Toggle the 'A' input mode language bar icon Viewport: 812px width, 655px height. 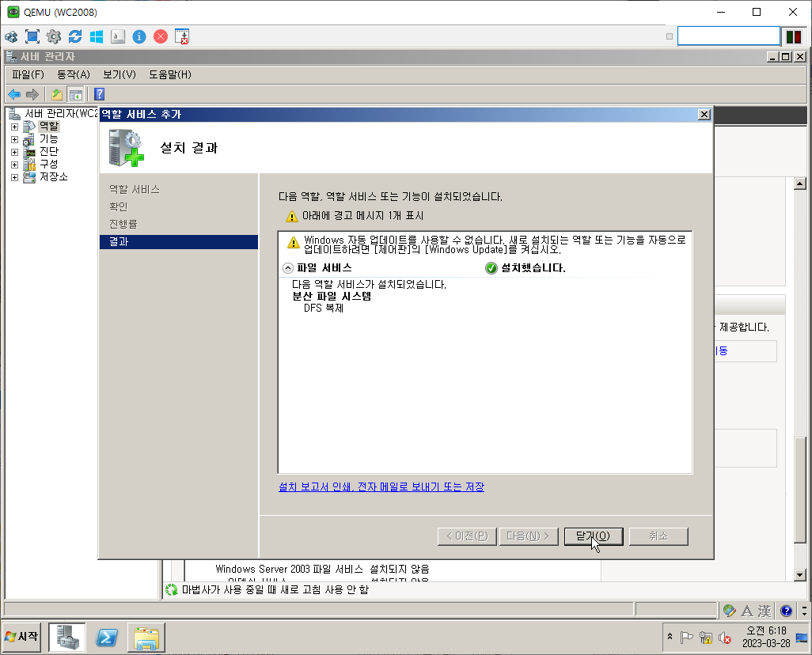point(747,611)
